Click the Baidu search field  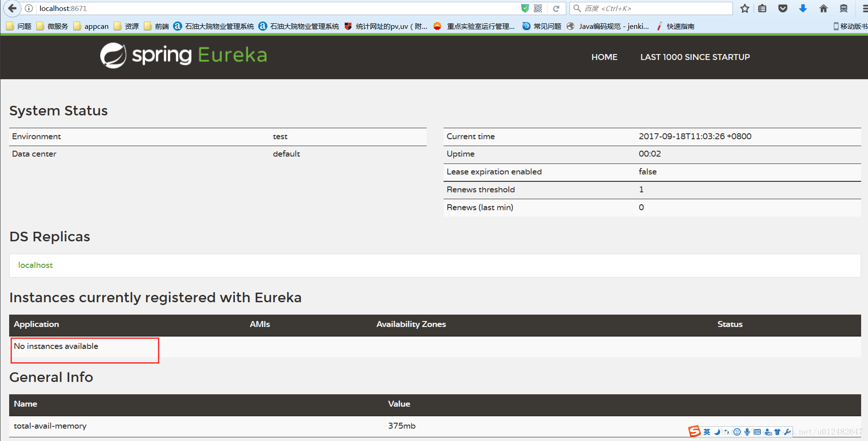(x=651, y=8)
